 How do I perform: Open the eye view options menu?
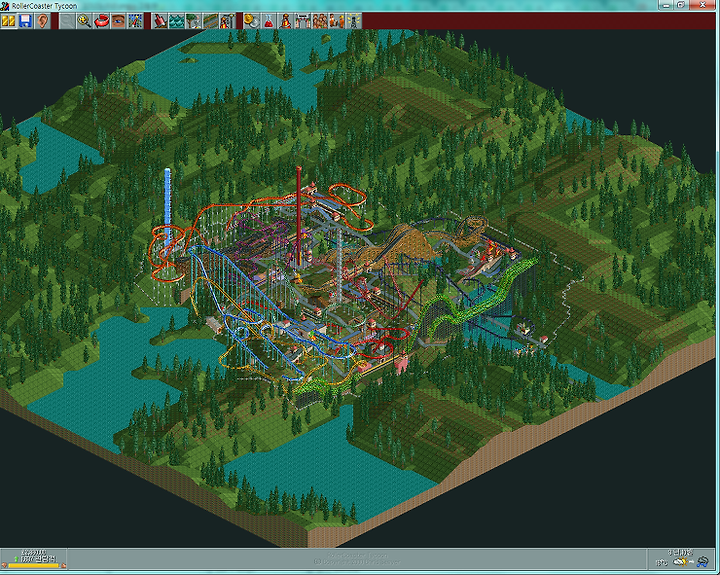[x=118, y=21]
